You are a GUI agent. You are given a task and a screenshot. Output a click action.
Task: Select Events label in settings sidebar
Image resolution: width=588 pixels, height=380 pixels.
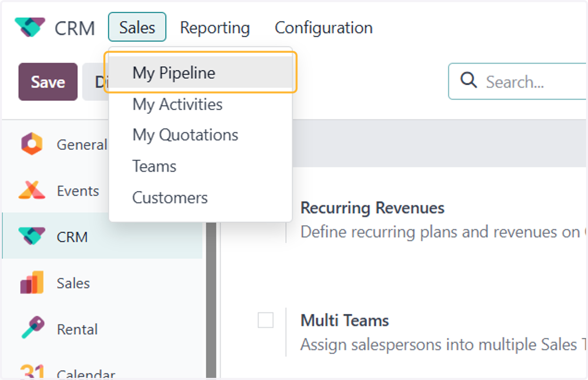pos(78,190)
